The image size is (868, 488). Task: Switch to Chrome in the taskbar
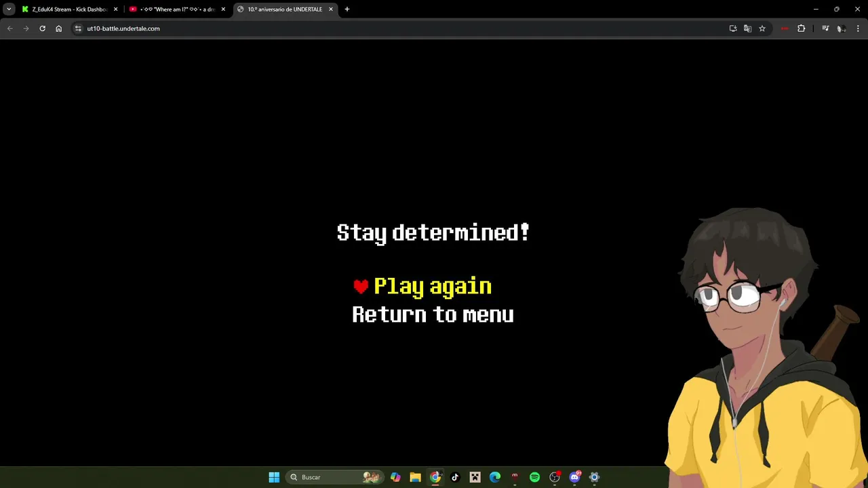point(435,477)
